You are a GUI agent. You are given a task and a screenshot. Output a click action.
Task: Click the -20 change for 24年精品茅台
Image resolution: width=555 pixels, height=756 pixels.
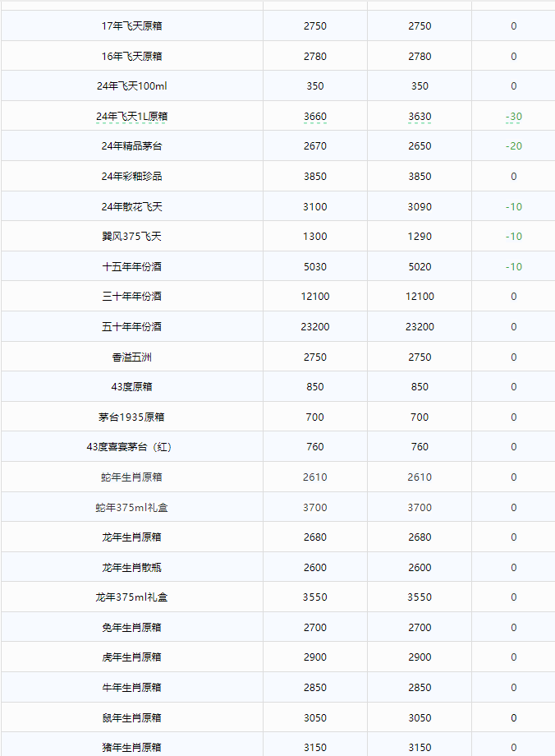click(x=513, y=146)
